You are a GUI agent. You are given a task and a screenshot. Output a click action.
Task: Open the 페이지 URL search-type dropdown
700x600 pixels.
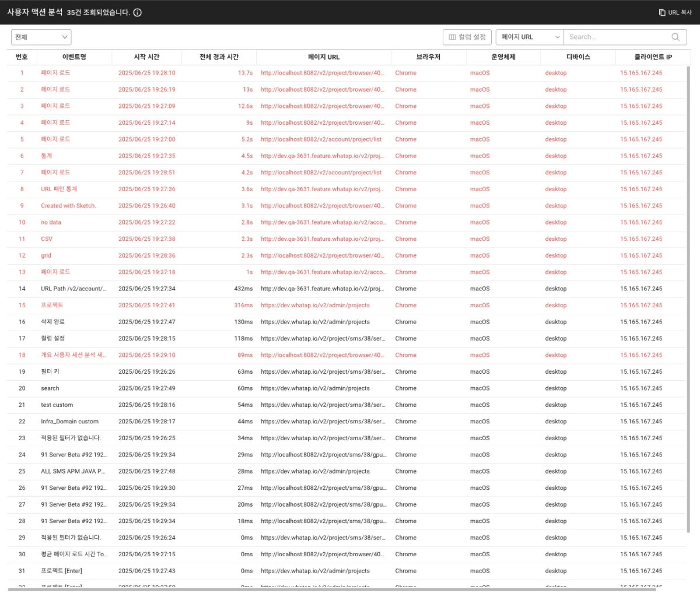530,37
